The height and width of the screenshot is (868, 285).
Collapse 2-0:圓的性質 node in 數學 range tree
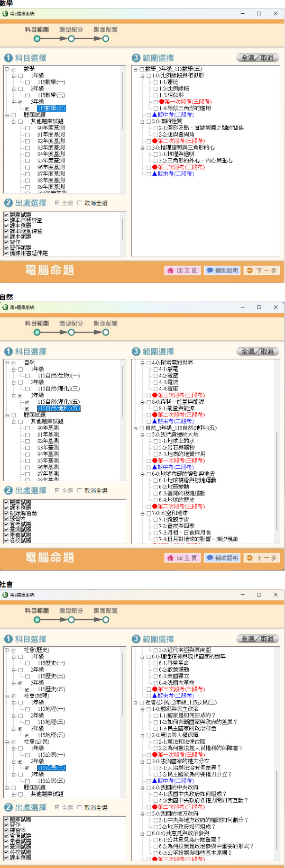[142, 122]
